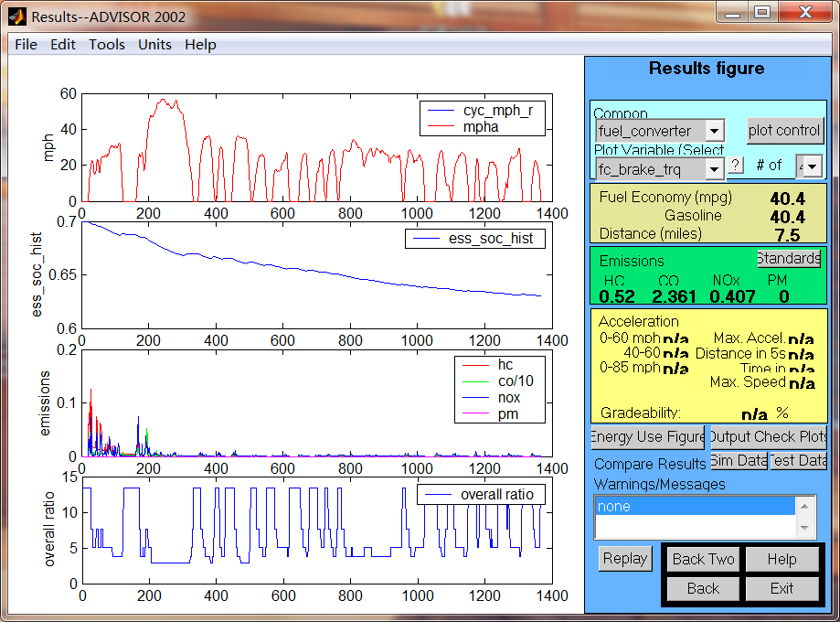Open the Energy Use Figure

(x=648, y=436)
